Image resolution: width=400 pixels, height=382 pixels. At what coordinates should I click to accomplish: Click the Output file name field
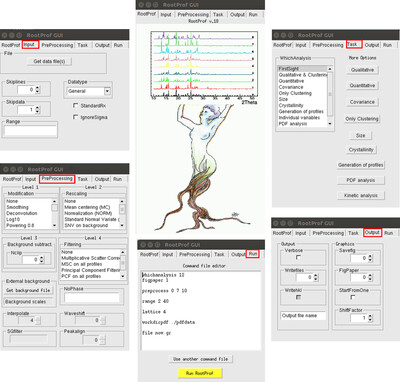pyautogui.click(x=303, y=315)
